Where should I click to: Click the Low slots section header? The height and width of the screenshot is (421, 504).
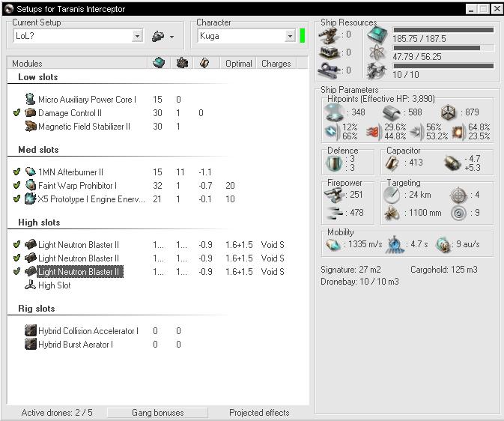(x=38, y=77)
